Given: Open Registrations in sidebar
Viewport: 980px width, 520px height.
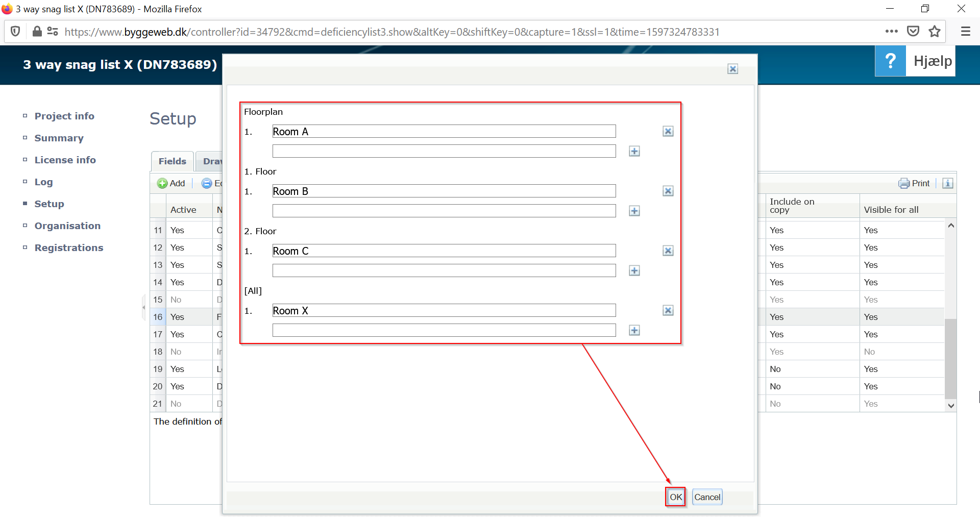Looking at the screenshot, I should [69, 247].
